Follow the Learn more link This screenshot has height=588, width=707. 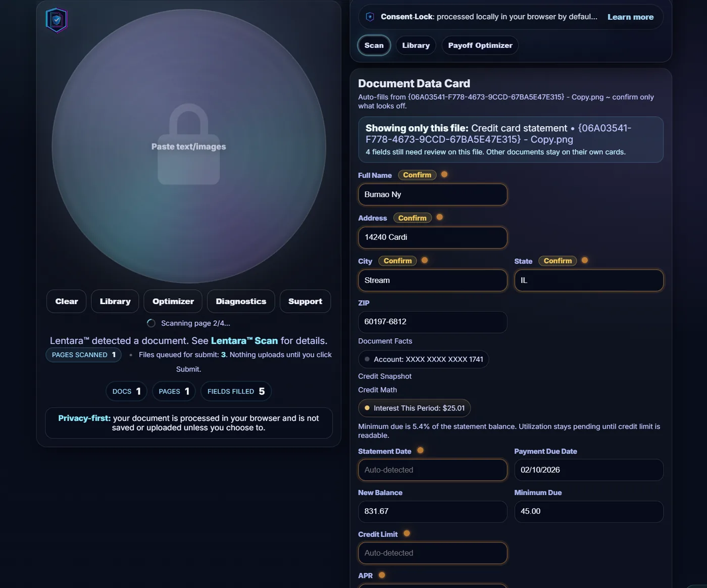[630, 17]
